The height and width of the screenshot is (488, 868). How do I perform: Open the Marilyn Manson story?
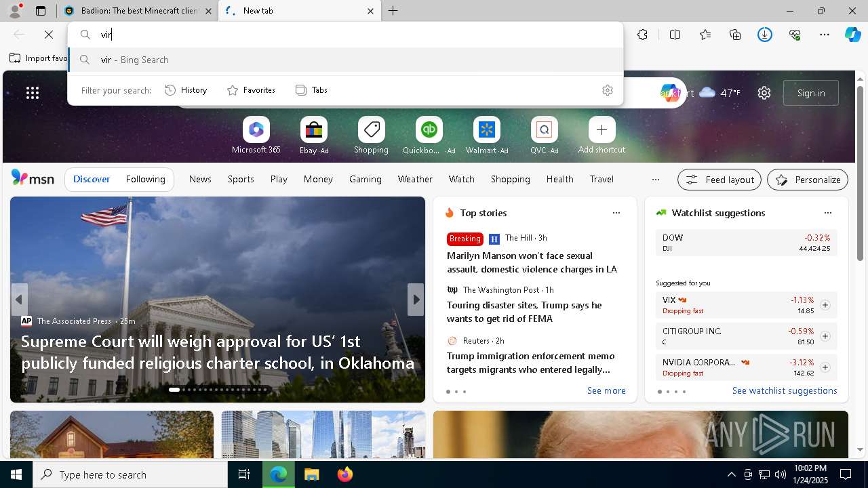(532, 262)
